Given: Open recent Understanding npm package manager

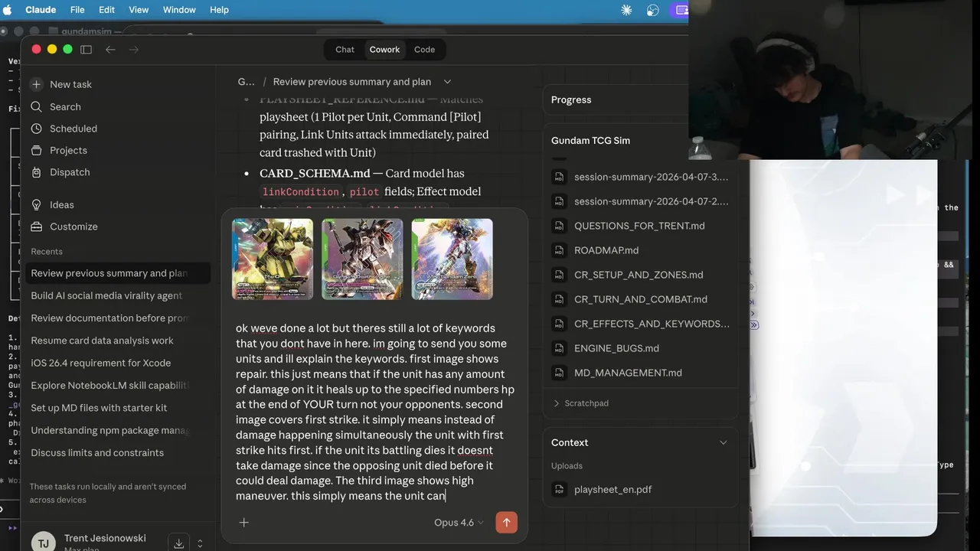Looking at the screenshot, I should coord(116,430).
